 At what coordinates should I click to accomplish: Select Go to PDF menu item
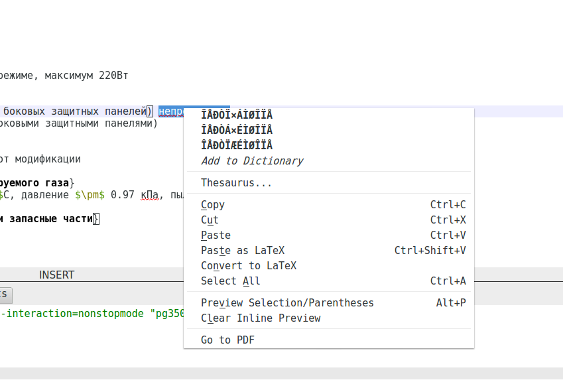coord(328,340)
